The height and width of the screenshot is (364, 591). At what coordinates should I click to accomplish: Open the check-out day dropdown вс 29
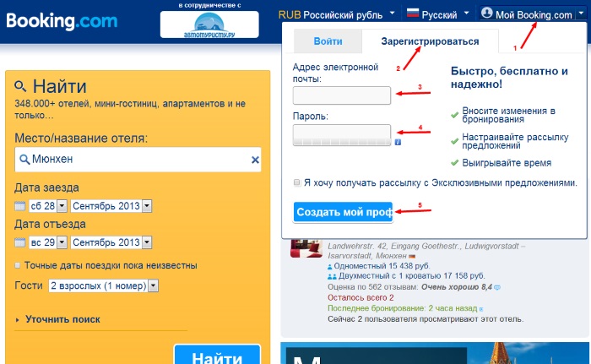point(48,242)
